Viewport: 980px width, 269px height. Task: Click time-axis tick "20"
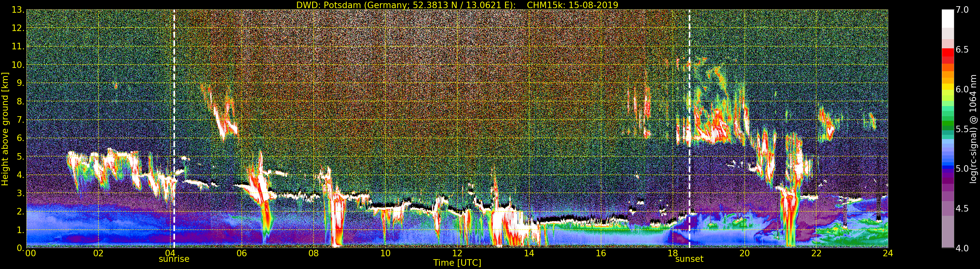pyautogui.click(x=745, y=253)
